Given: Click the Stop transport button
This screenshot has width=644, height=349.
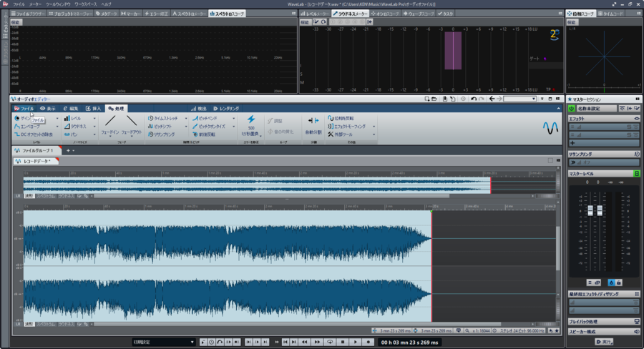Looking at the screenshot, I should tap(343, 342).
